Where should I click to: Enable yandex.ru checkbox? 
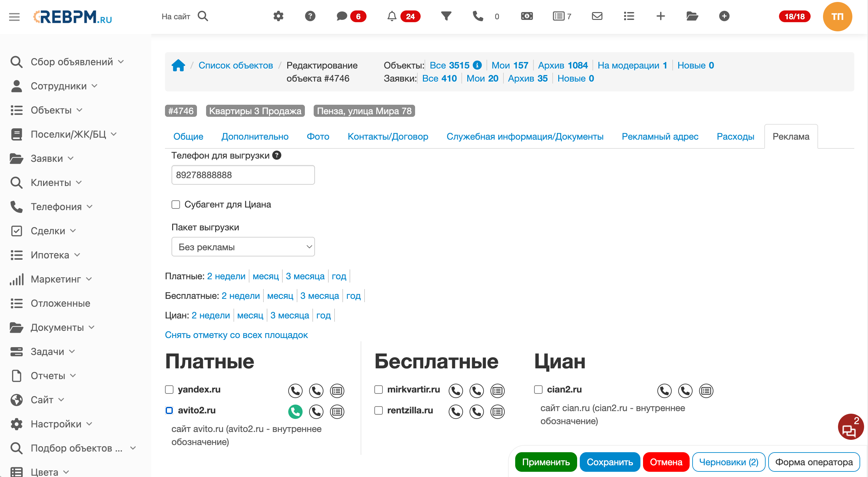click(169, 389)
